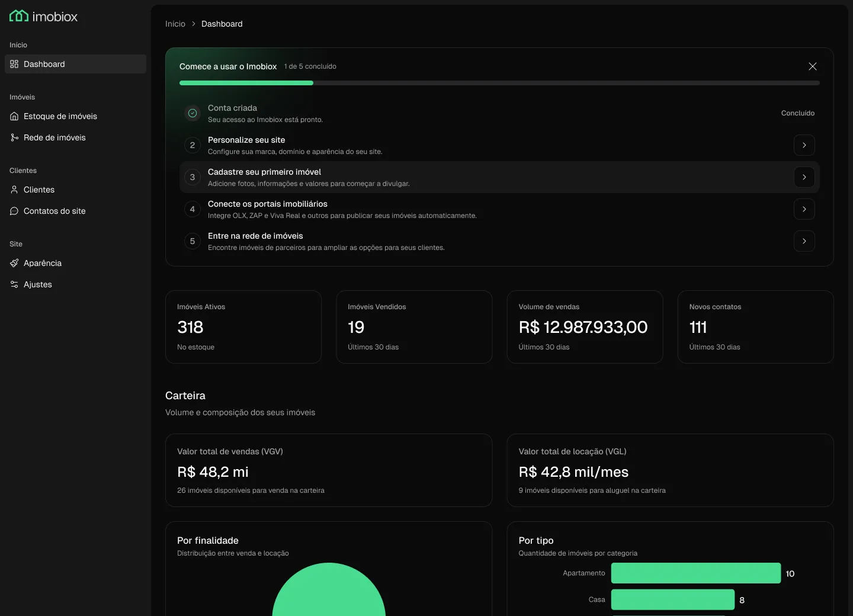Click the step 4 number circle

pyautogui.click(x=193, y=209)
